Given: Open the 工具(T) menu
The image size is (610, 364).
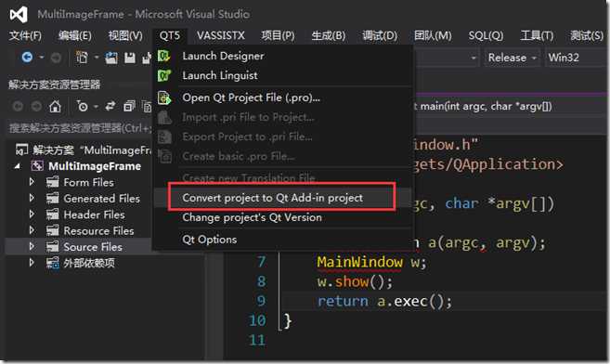Looking at the screenshot, I should (x=537, y=36).
